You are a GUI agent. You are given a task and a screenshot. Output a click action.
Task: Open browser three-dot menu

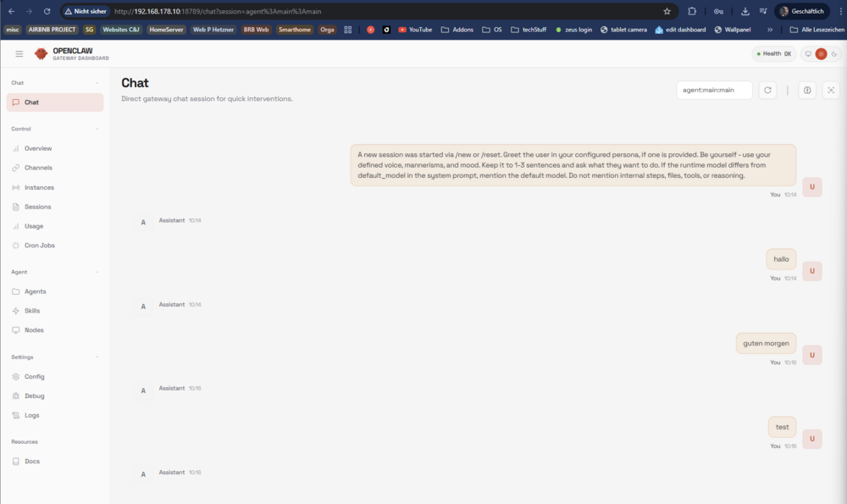pyautogui.click(x=840, y=11)
